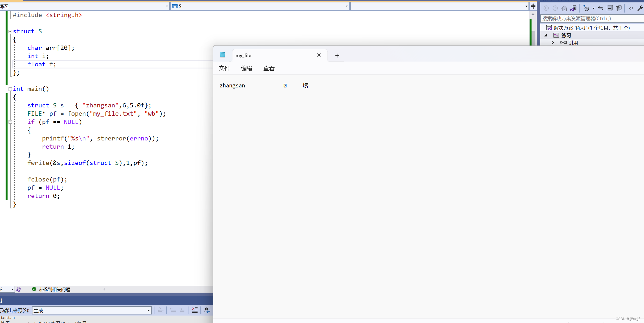Open the output source '生成' dropdown
This screenshot has width=644, height=323.
[148, 310]
